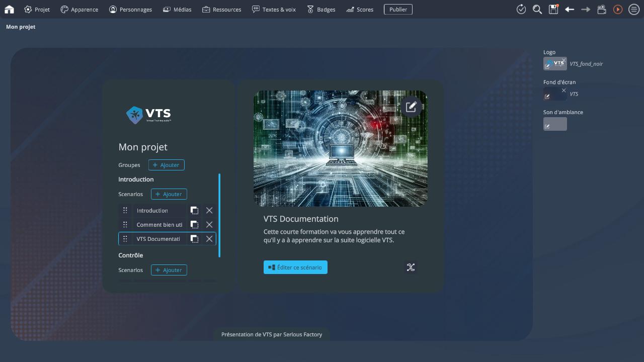Click Éditer ce scénario button
644x362 pixels.
[x=295, y=267]
